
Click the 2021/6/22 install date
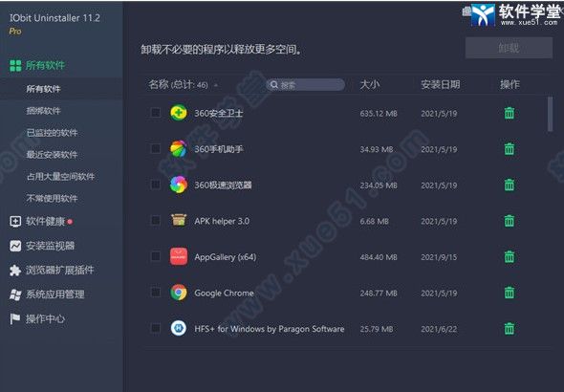click(439, 329)
